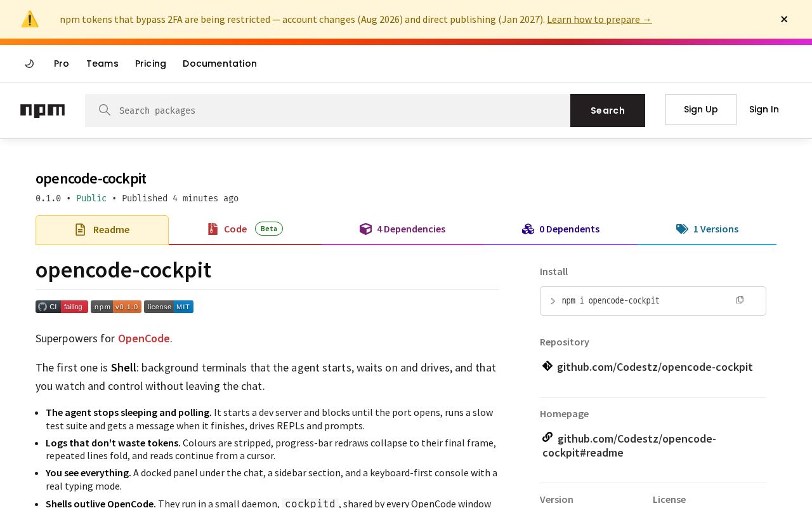The height and width of the screenshot is (508, 812).
Task: Click the search magnifier icon
Action: (x=105, y=110)
